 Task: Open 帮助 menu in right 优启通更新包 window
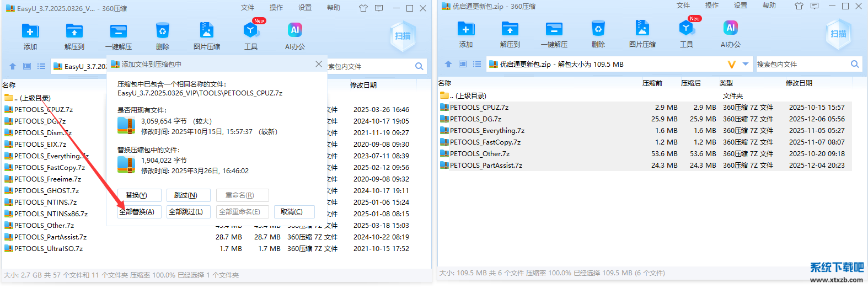click(x=769, y=6)
